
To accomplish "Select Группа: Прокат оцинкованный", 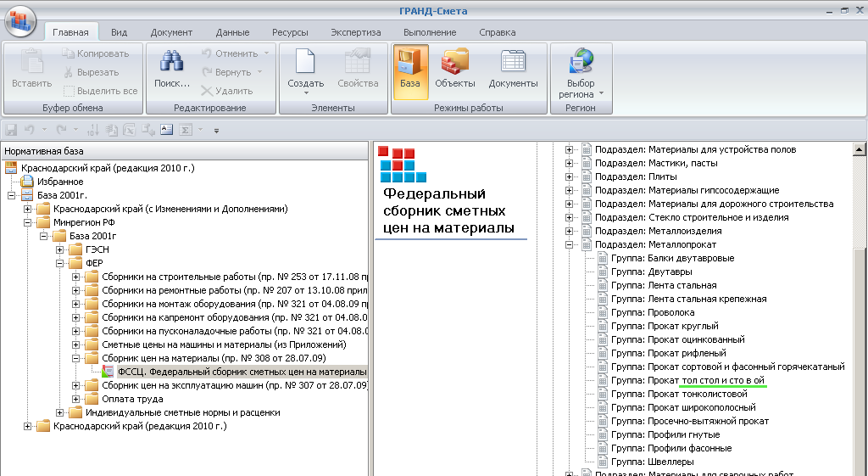I will tap(678, 339).
